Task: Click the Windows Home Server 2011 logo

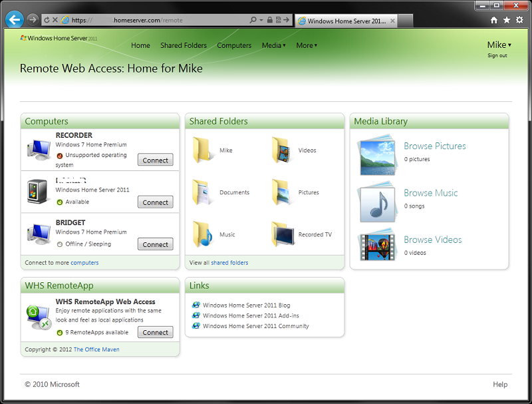Action: tap(59, 39)
